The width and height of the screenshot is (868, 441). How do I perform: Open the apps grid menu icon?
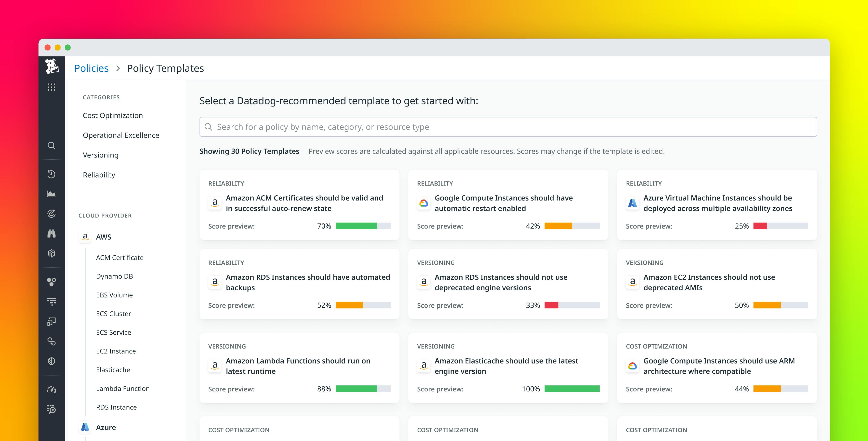52,87
